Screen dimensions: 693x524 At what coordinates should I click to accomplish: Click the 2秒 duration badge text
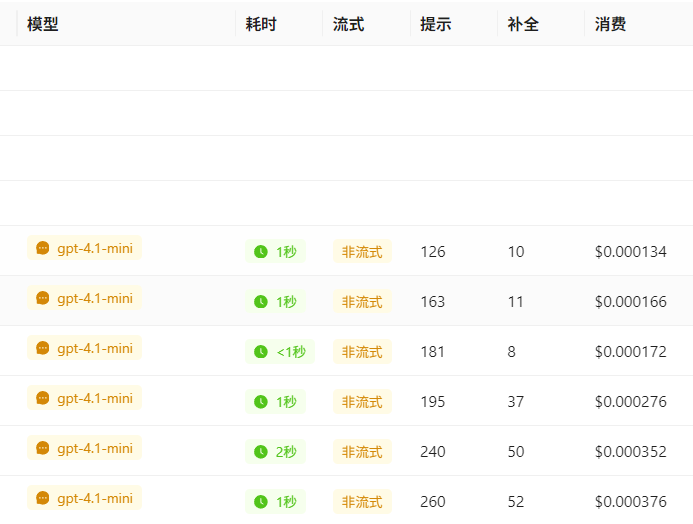286,452
